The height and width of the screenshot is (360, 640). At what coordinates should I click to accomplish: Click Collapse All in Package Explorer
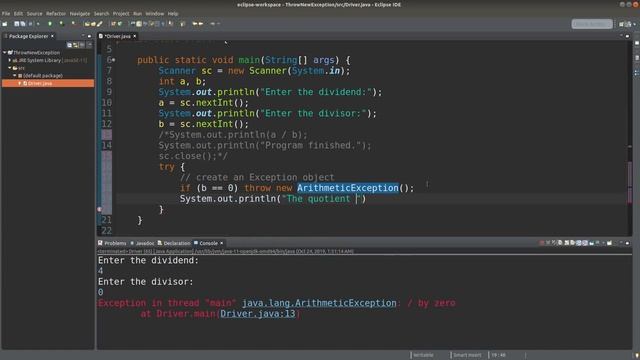[69, 45]
